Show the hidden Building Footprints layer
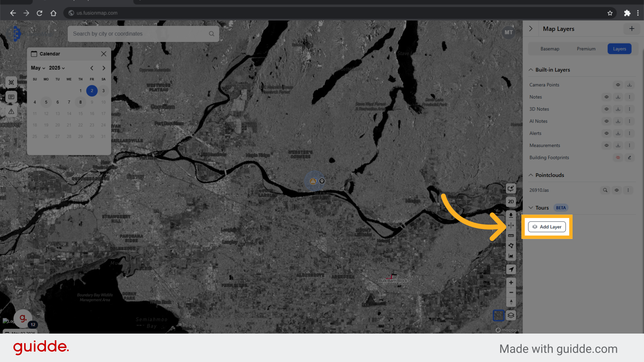 tap(618, 158)
